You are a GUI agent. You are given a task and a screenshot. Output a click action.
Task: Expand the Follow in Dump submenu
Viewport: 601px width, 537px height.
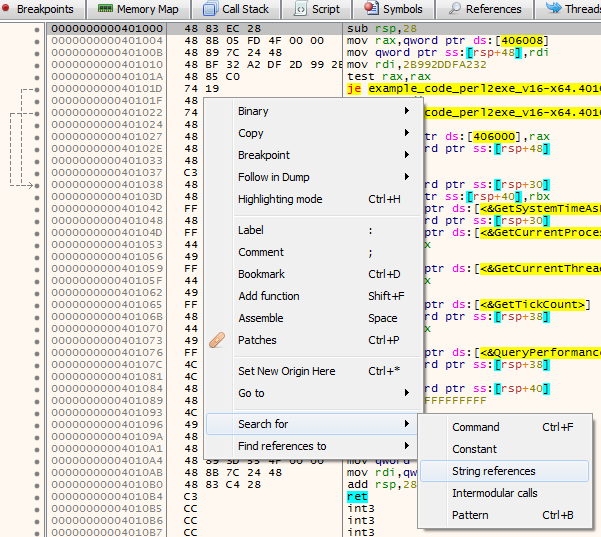(x=406, y=177)
